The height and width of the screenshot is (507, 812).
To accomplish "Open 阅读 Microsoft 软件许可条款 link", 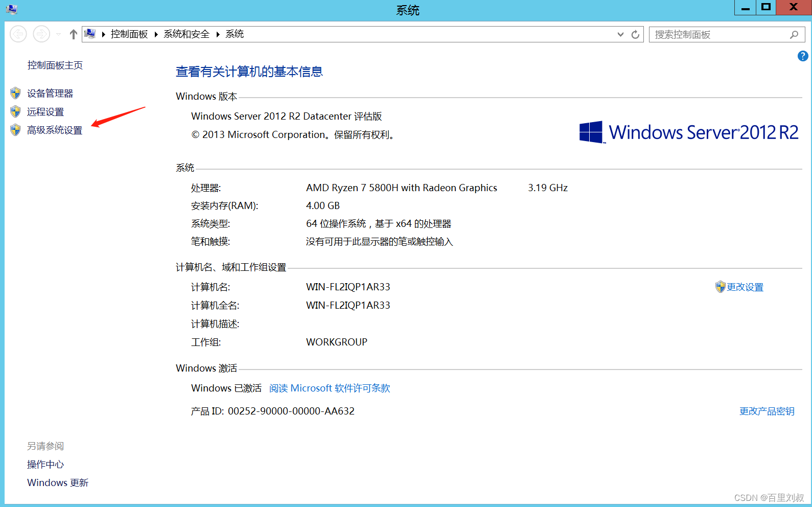I will 330,388.
